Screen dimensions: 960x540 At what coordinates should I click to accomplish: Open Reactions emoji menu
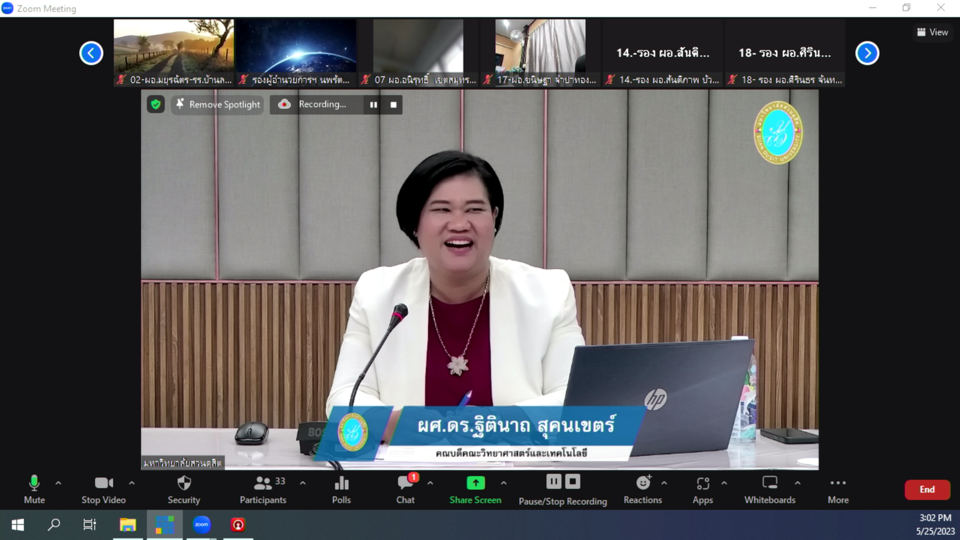[x=643, y=490]
